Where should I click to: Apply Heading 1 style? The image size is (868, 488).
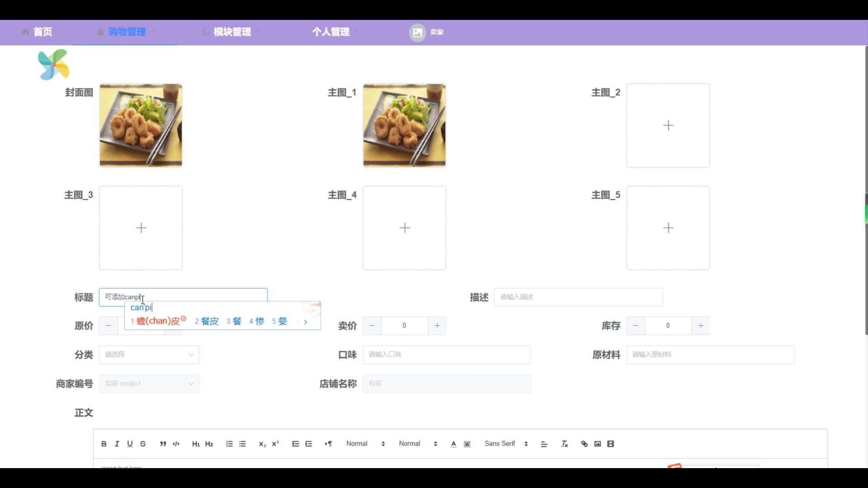[x=196, y=444]
